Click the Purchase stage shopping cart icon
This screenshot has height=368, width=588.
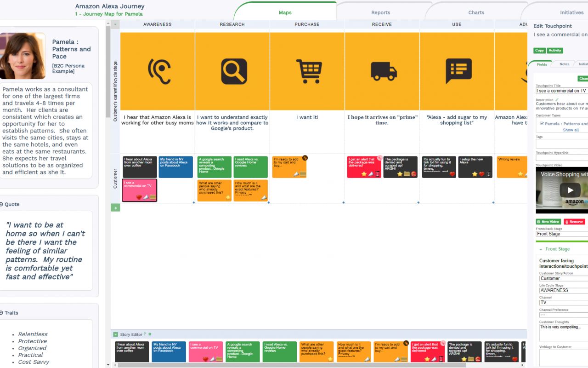coord(308,70)
